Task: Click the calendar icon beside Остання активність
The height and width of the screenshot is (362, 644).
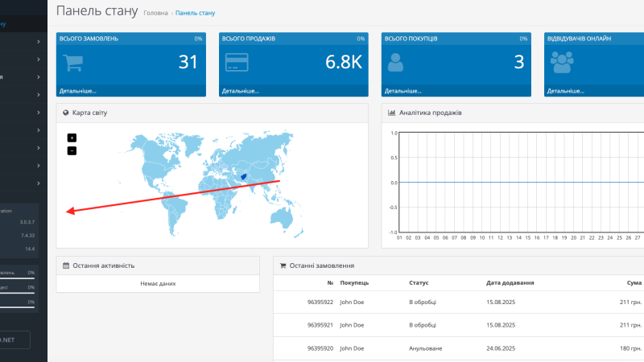Action: (66, 265)
